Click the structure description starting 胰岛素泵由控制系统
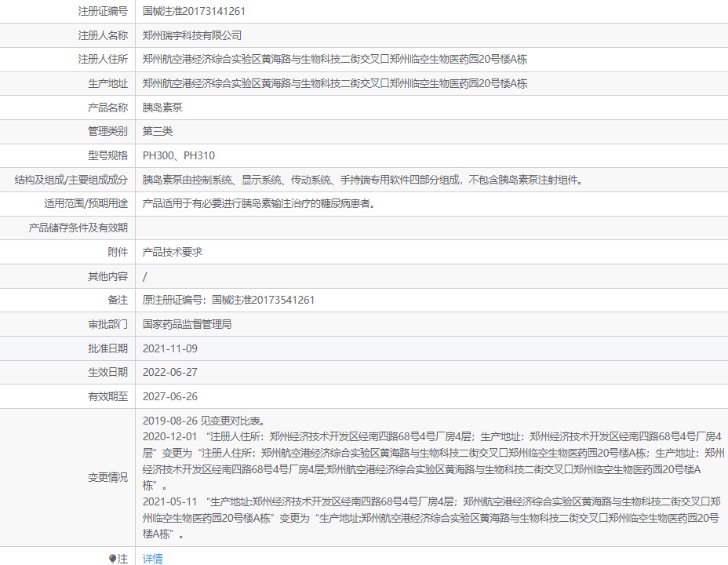728x565 pixels. click(362, 180)
